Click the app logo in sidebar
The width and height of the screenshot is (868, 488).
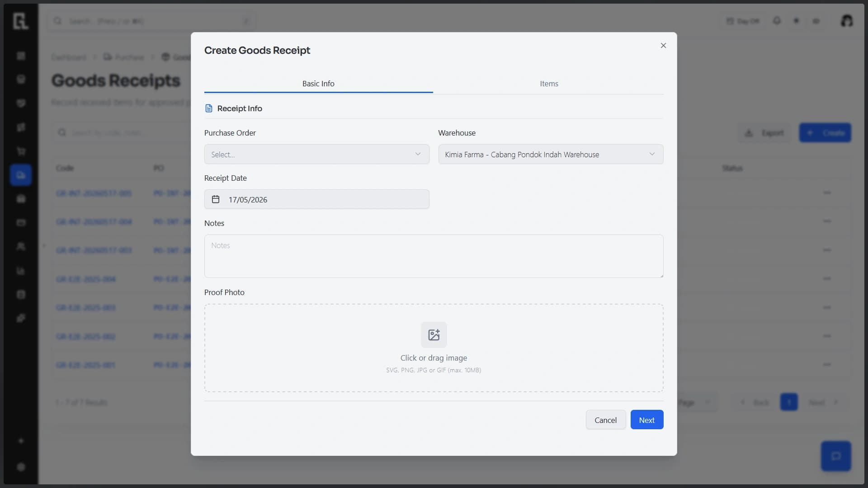[x=21, y=21]
